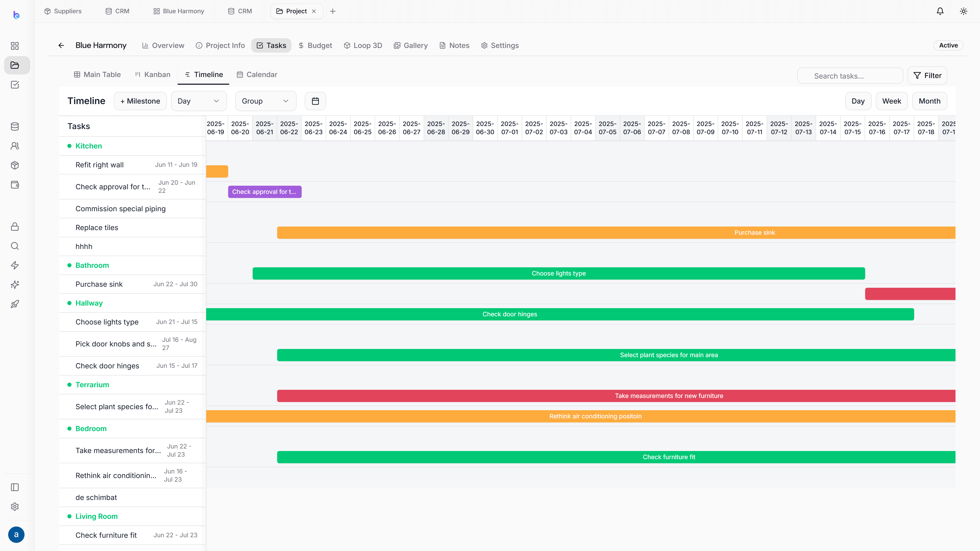Click the orange Purchase sink timeline bar
Screen dimensions: 980x551
(x=616, y=233)
